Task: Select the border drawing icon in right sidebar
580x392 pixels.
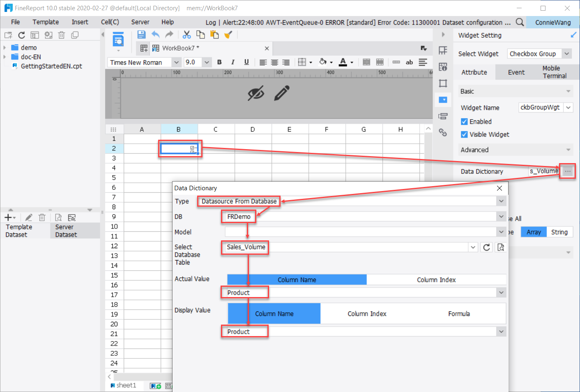Action: point(443,83)
